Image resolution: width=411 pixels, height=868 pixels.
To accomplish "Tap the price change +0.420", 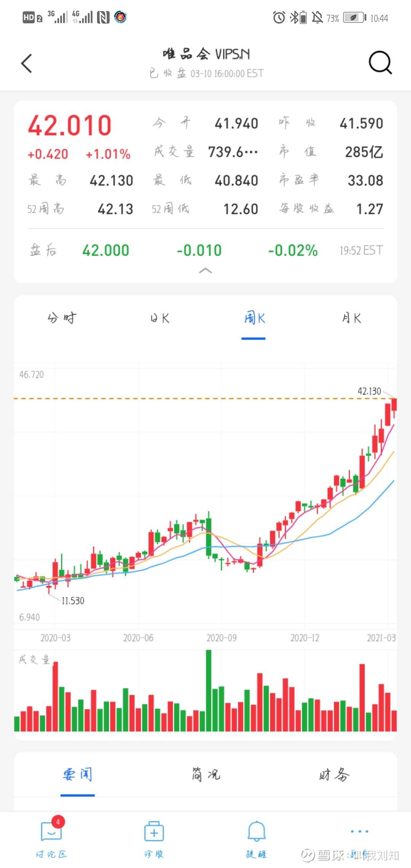I will pyautogui.click(x=48, y=154).
